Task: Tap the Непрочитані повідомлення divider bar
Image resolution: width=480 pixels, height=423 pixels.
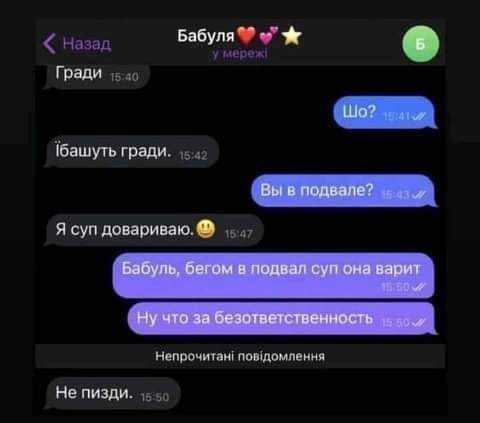Action: click(x=240, y=356)
